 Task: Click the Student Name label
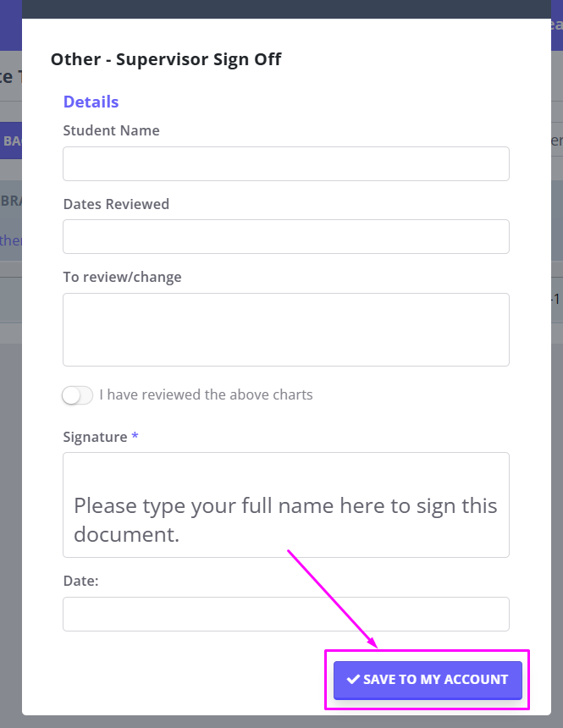[x=111, y=130]
